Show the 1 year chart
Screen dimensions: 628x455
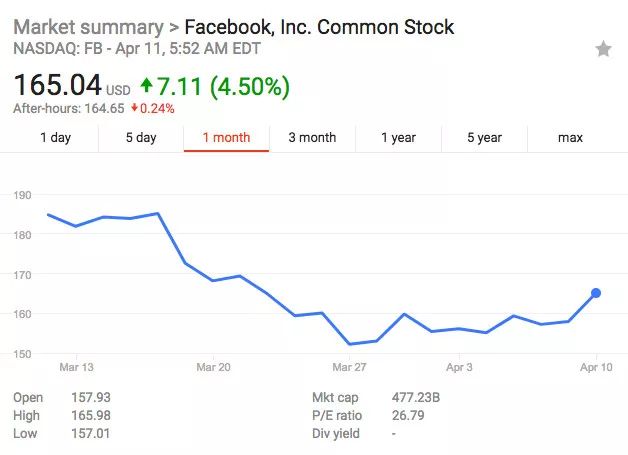[398, 138]
